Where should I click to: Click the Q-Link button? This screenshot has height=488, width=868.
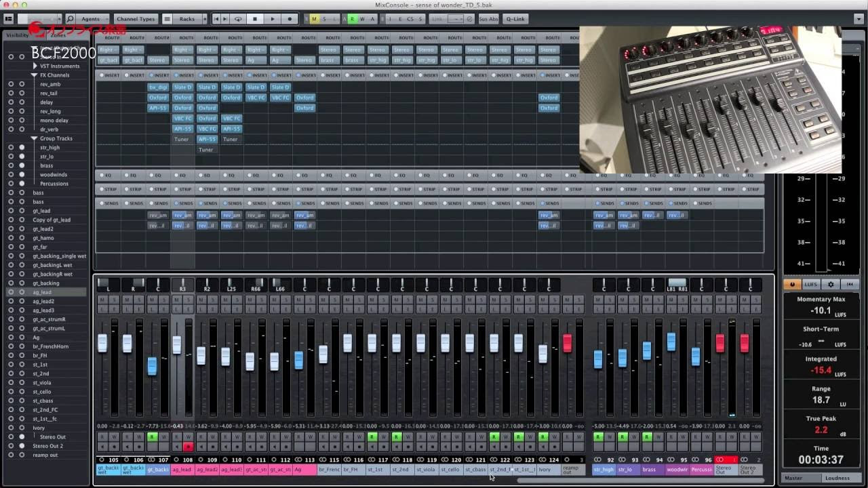[515, 18]
